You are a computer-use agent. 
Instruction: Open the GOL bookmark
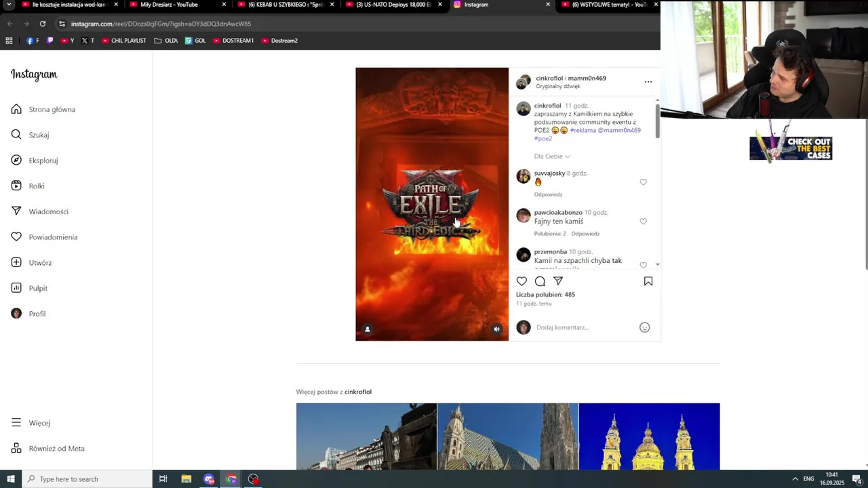[195, 41]
